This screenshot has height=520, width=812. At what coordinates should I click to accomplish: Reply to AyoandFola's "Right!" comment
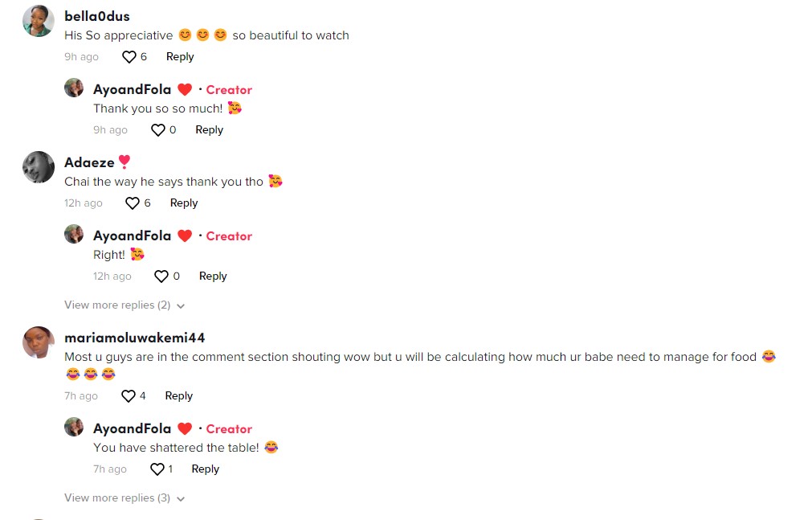coord(213,276)
